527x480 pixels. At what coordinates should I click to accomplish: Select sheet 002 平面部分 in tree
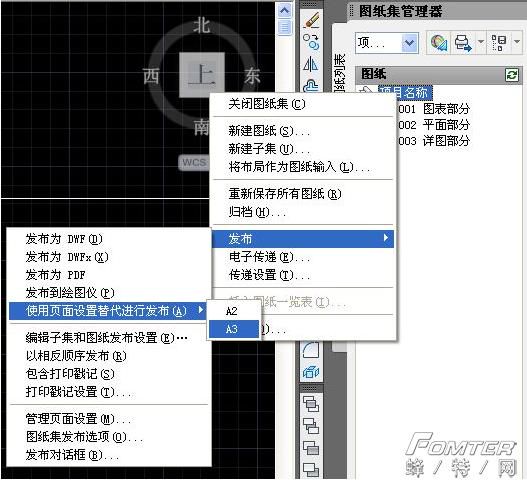tap(434, 125)
